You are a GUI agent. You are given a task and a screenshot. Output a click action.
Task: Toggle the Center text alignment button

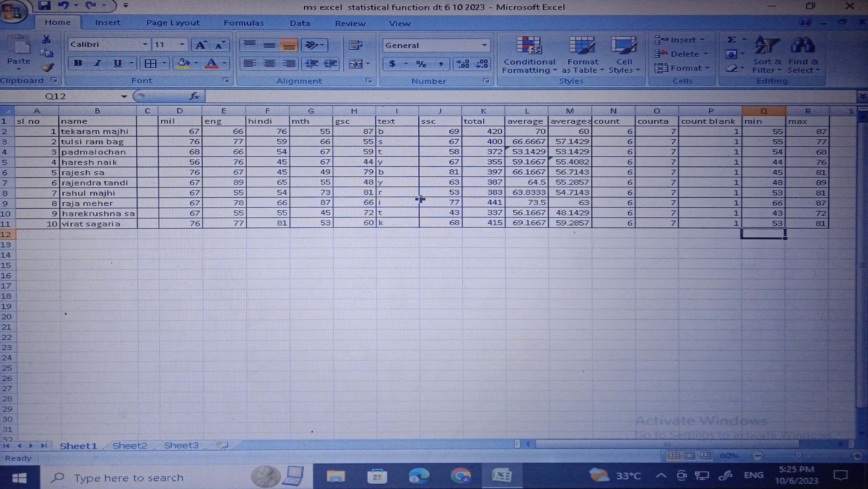[269, 64]
